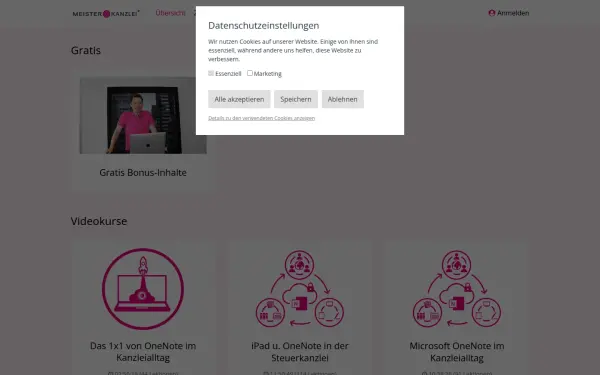Click Alle akzeptieren button

click(239, 99)
